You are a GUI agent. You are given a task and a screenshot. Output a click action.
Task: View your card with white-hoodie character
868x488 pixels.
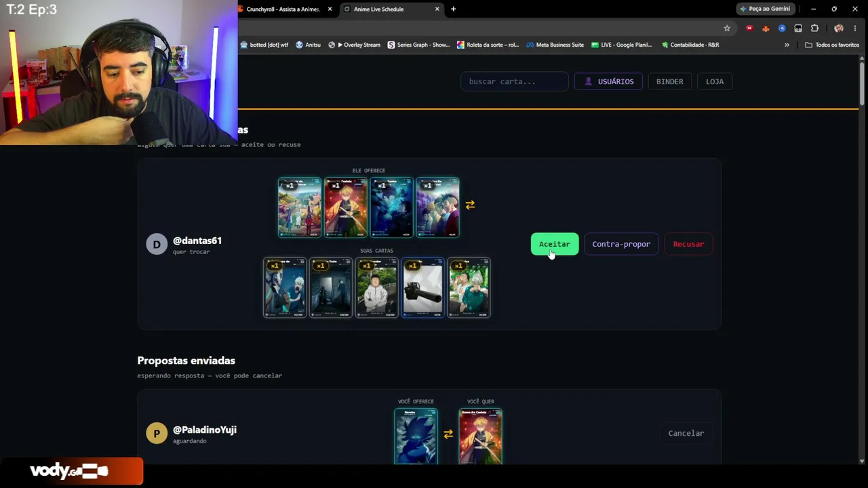pyautogui.click(x=377, y=287)
